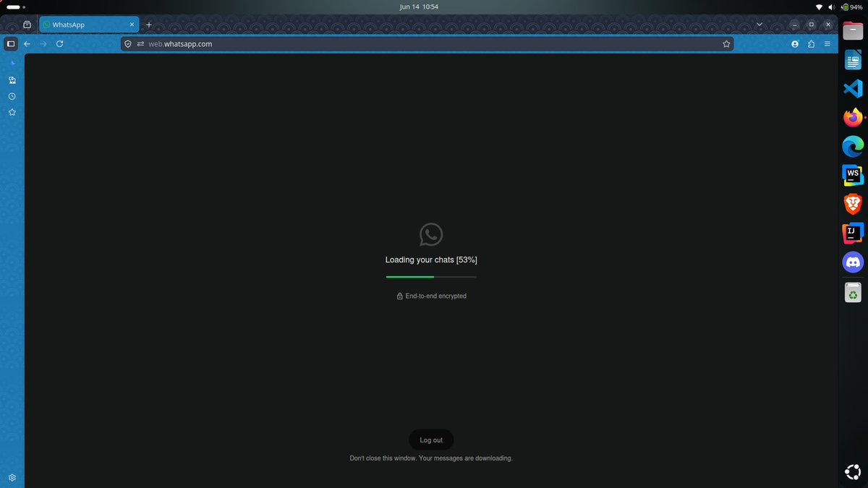Launch LibreOffice Writer from dock
868x488 pixels.
853,61
